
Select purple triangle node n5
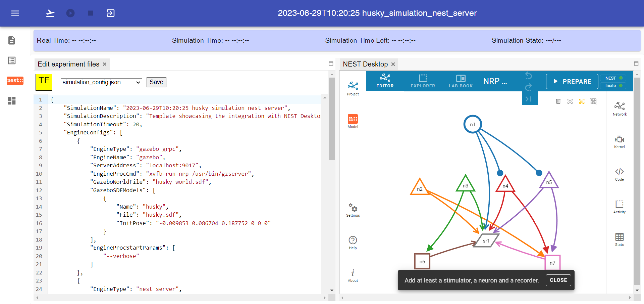[549, 182]
